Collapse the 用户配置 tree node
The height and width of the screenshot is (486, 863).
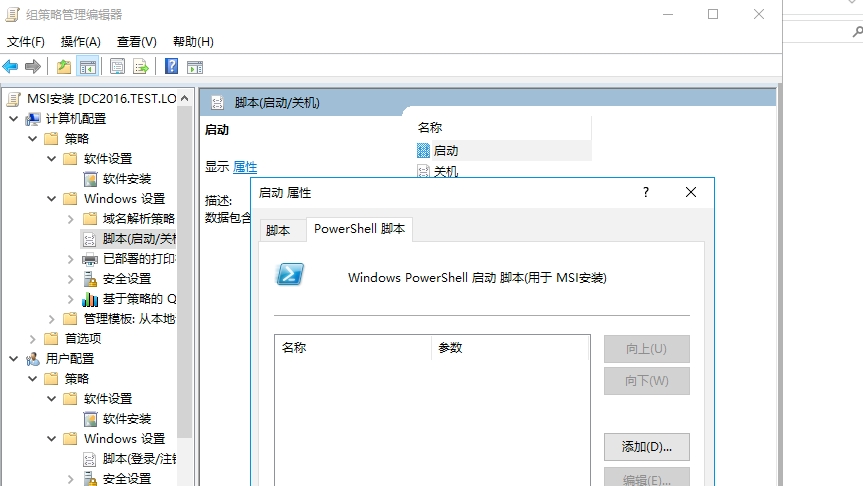(13, 359)
